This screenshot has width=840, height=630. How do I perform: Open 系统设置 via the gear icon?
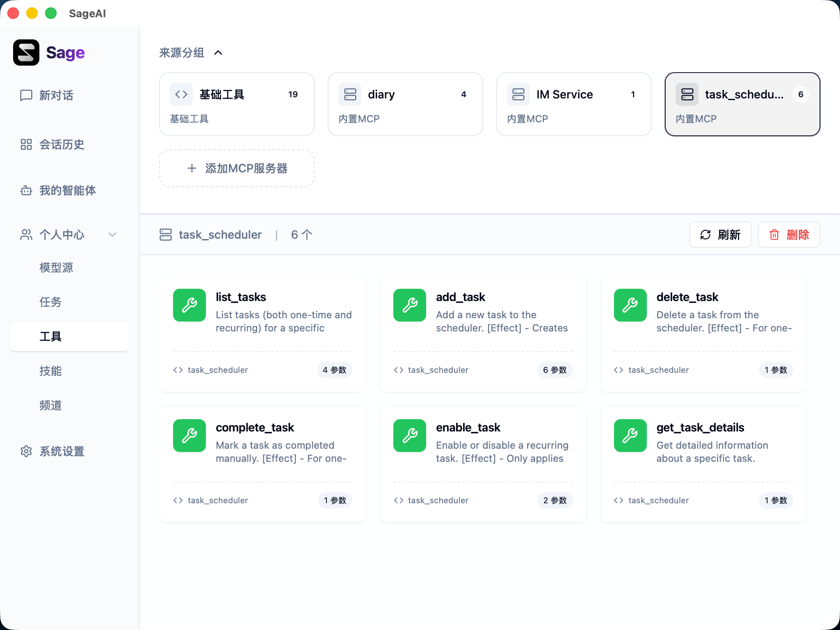coord(26,451)
